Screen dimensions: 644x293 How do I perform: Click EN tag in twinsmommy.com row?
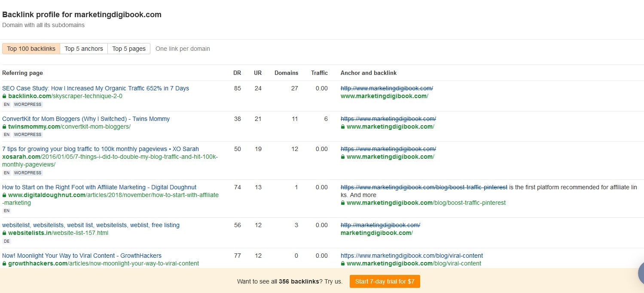click(x=6, y=135)
